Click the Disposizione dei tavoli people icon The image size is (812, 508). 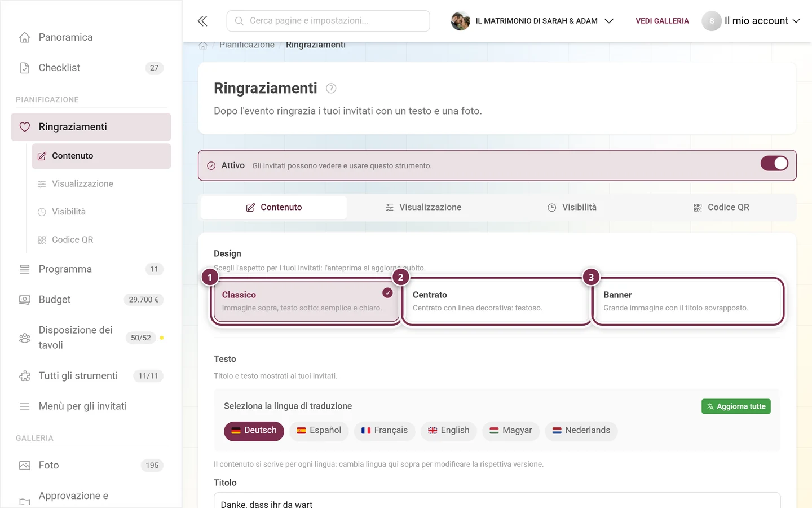[x=25, y=338]
